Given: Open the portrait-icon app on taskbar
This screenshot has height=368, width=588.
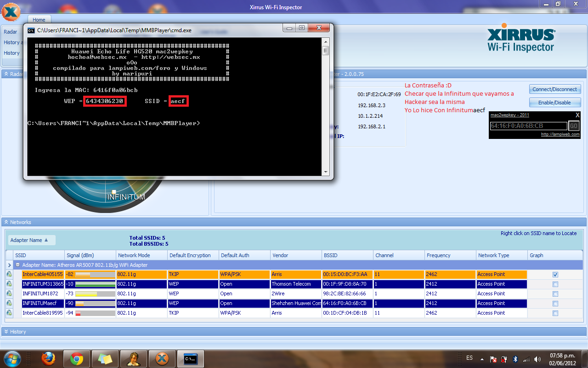Looking at the screenshot, I should click(x=134, y=359).
